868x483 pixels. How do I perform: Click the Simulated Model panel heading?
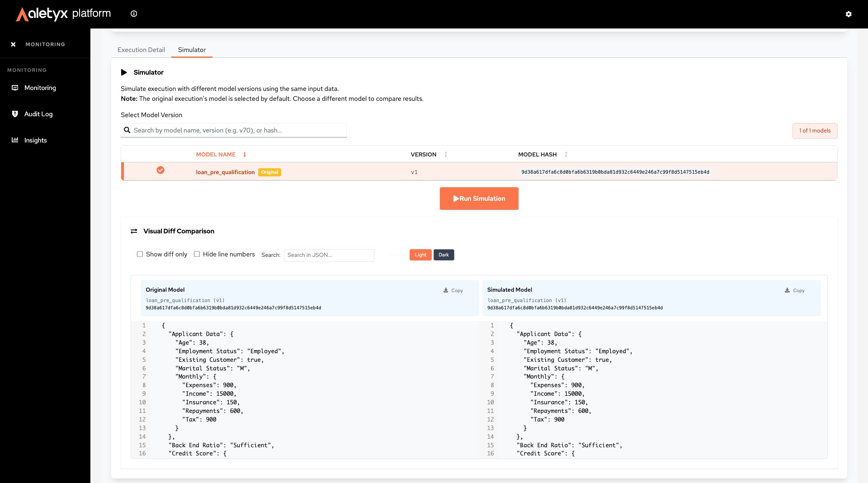click(509, 290)
